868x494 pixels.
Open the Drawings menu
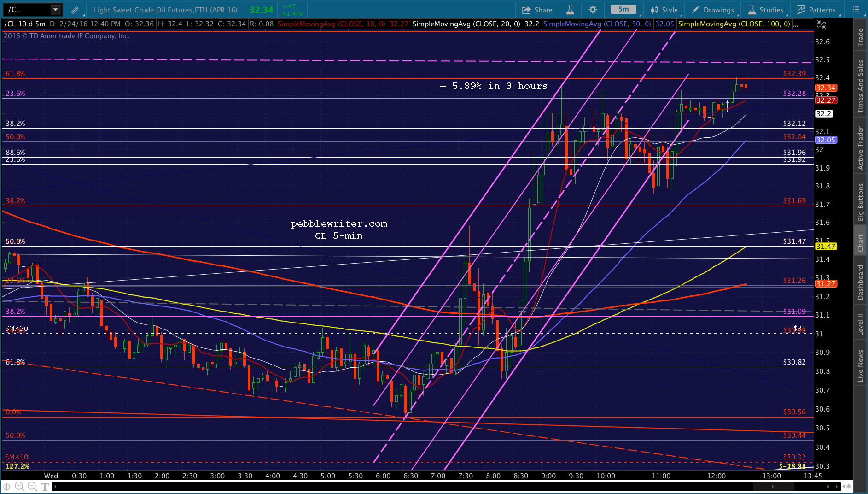coord(713,10)
